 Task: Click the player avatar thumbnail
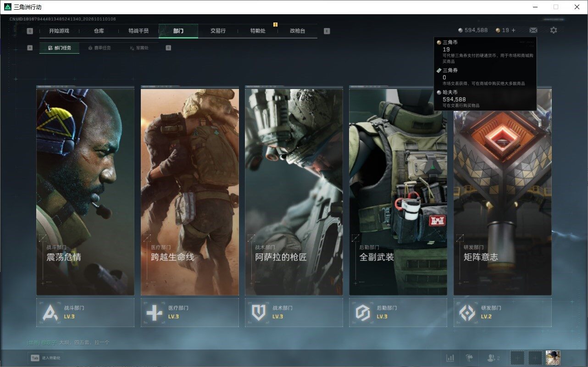553,358
